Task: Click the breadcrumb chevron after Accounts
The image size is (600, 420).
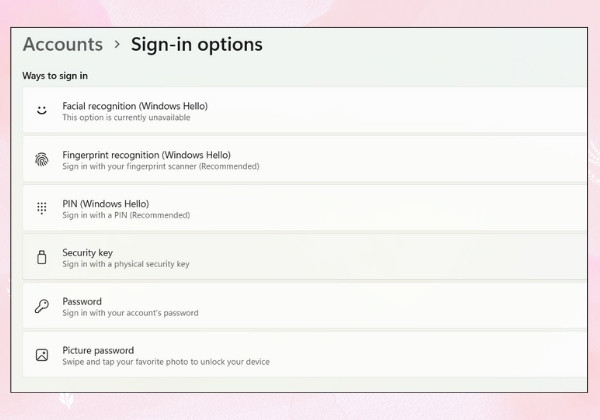Action: click(x=117, y=44)
